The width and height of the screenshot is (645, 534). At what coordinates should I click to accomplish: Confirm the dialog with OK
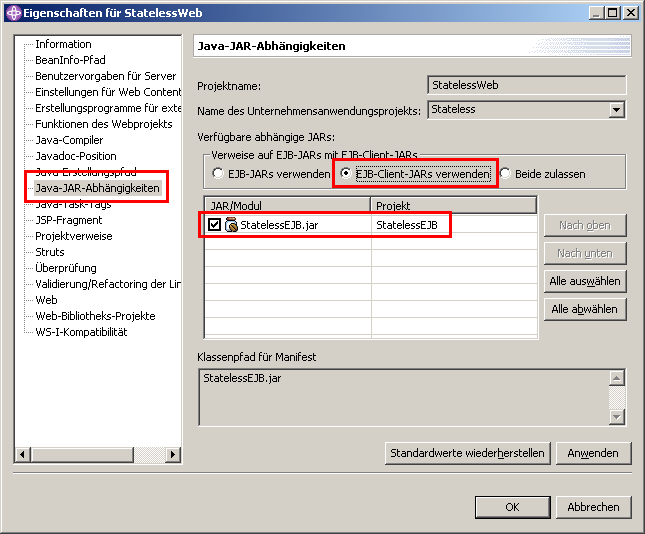coord(512,507)
